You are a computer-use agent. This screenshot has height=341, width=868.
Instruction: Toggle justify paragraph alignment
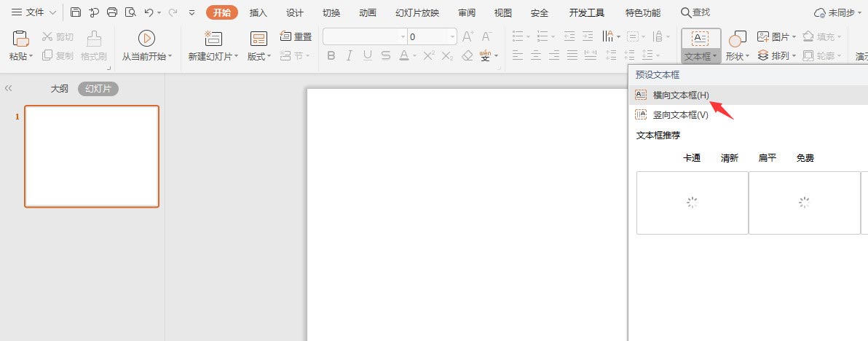[x=572, y=55]
